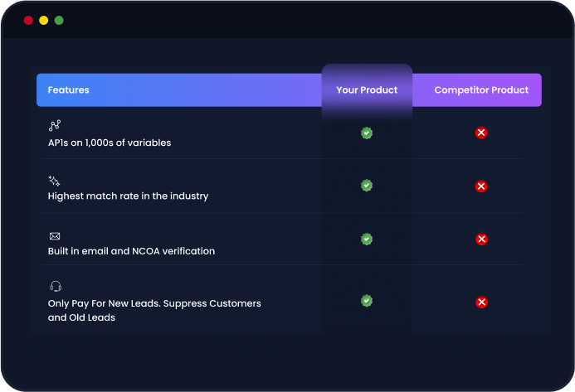Click green check badge in APIs row

click(367, 133)
